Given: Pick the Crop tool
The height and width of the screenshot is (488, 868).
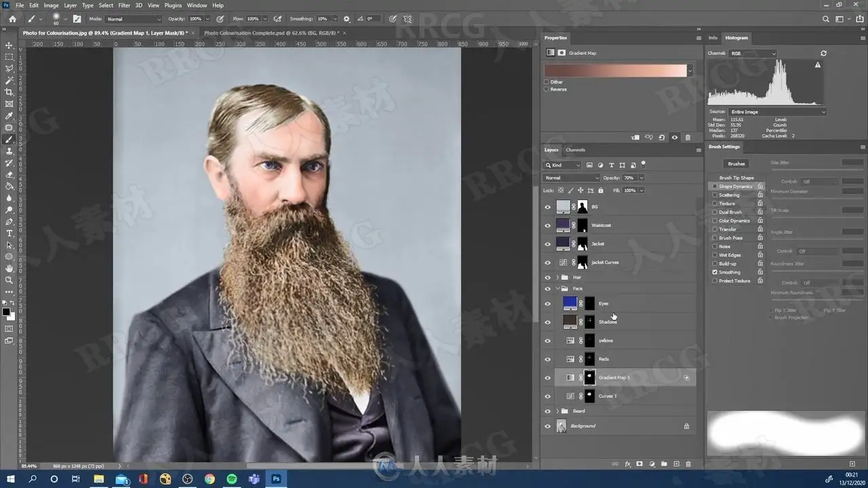Looking at the screenshot, I should pyautogui.click(x=9, y=92).
